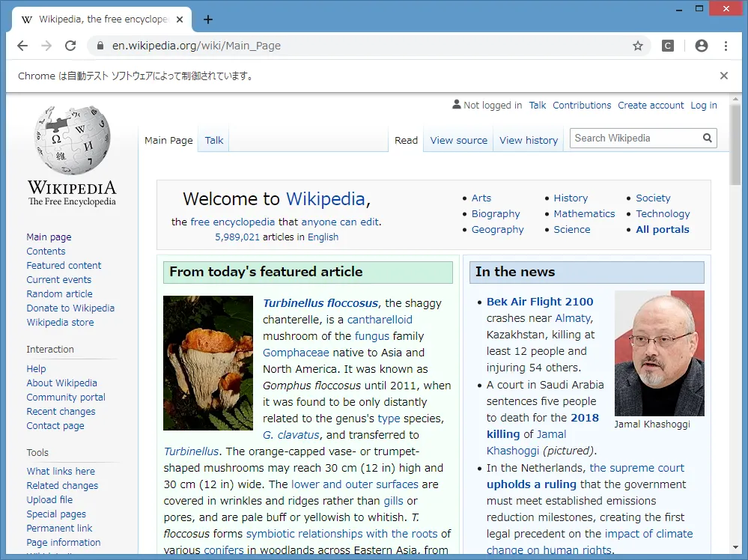
Task: Open the Chrome profile avatar icon
Action: [x=701, y=46]
